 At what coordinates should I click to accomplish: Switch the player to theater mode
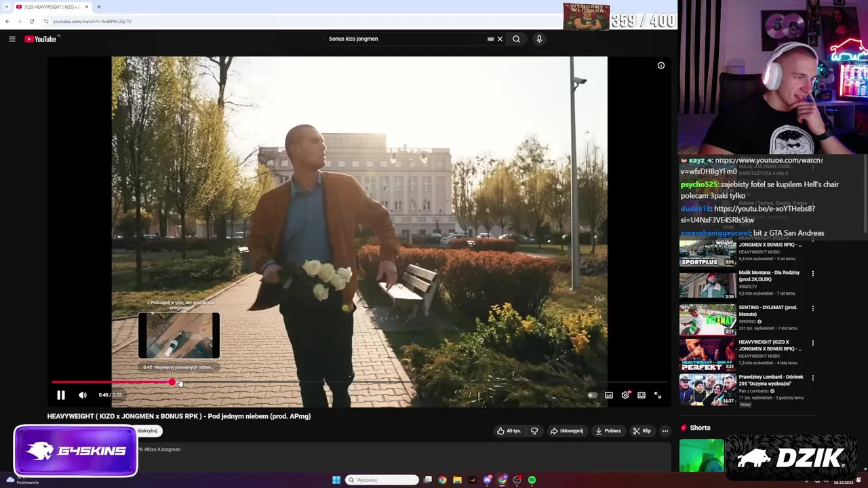coord(642,395)
